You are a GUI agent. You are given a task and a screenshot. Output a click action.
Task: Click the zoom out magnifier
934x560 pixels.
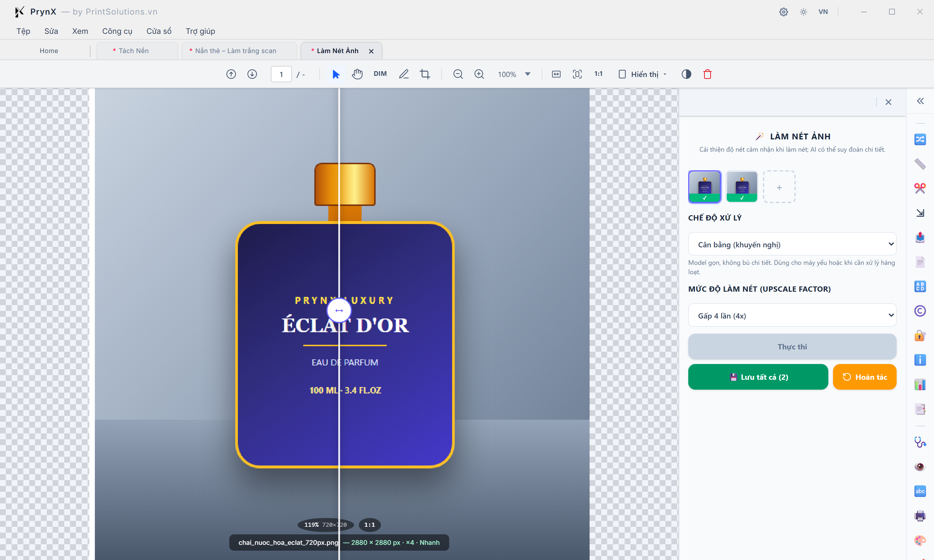[x=458, y=74]
